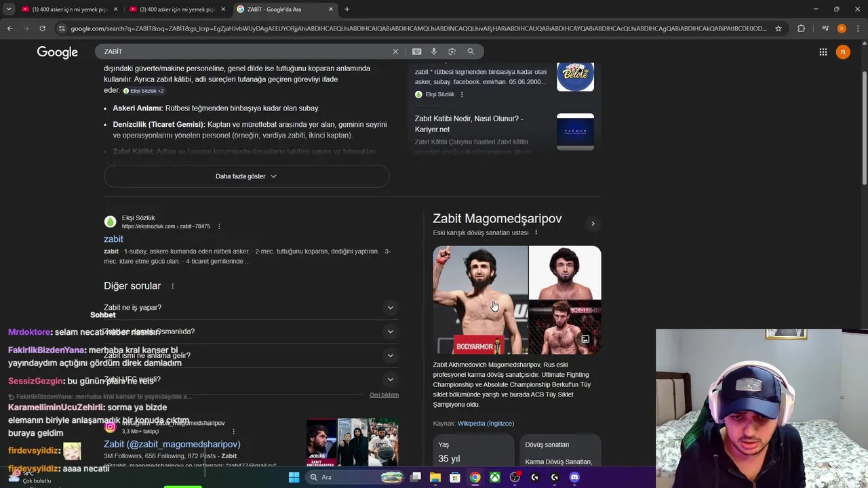This screenshot has width=868, height=488.
Task: Click the Eksi Sözlük +2 source chip
Action: (143, 91)
